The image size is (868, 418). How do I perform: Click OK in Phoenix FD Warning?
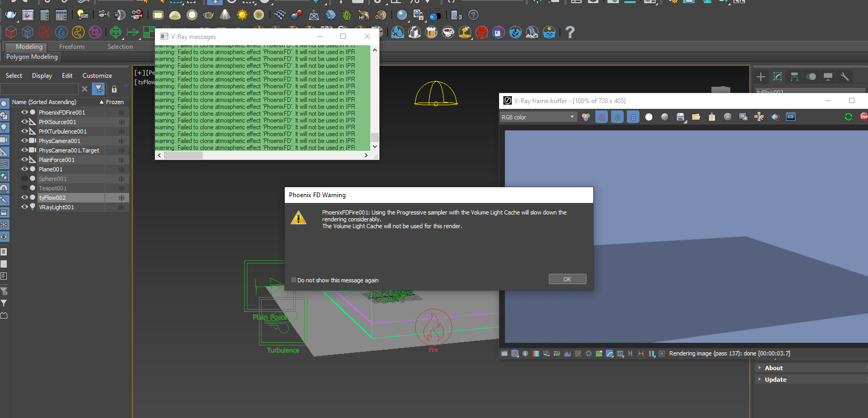tap(567, 279)
